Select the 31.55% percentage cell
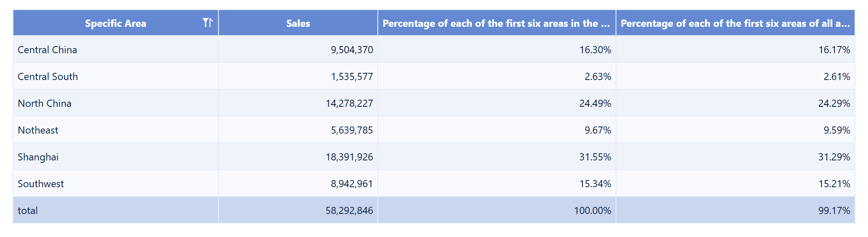The width and height of the screenshot is (868, 237). 595,157
